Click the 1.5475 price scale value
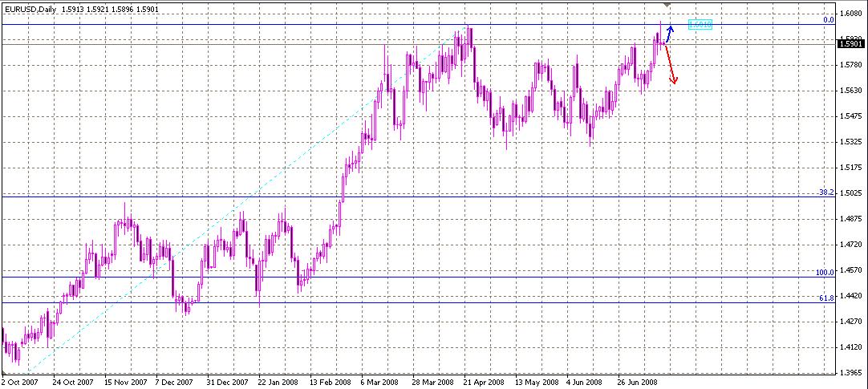Viewport: 868px width, 389px height. point(851,117)
